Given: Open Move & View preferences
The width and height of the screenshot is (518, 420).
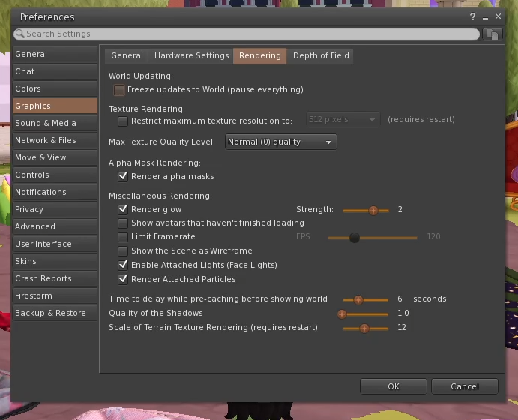Looking at the screenshot, I should coord(55,157).
